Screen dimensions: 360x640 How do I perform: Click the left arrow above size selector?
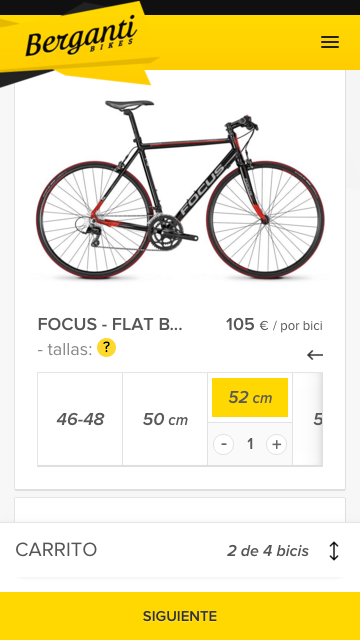tap(315, 355)
